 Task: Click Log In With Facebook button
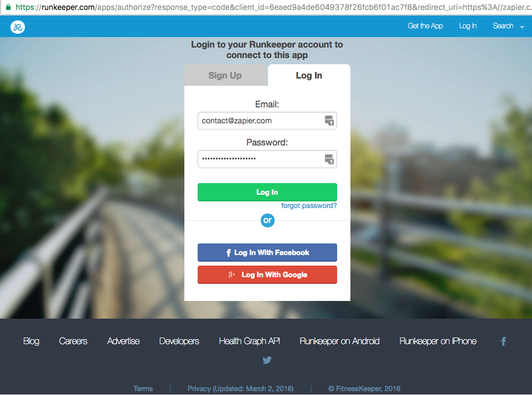[267, 253]
